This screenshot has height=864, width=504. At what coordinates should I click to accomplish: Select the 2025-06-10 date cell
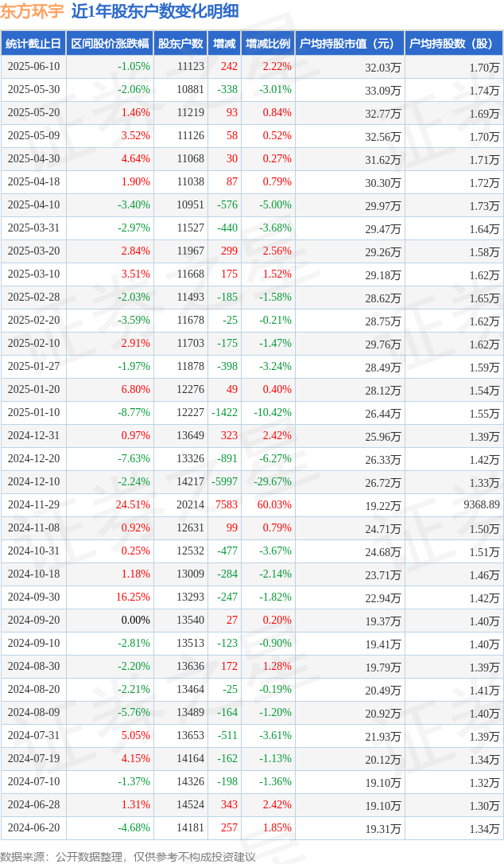33,67
